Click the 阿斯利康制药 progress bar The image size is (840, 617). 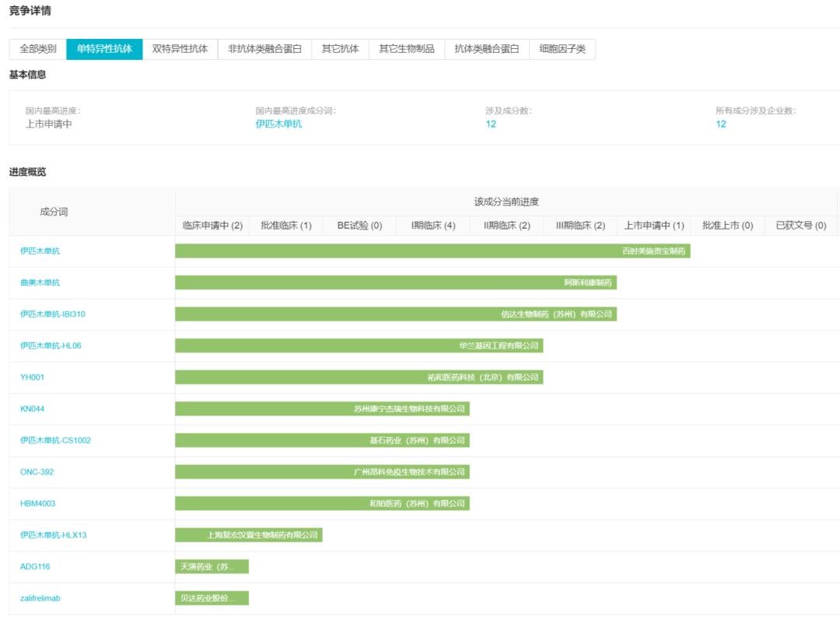click(396, 282)
